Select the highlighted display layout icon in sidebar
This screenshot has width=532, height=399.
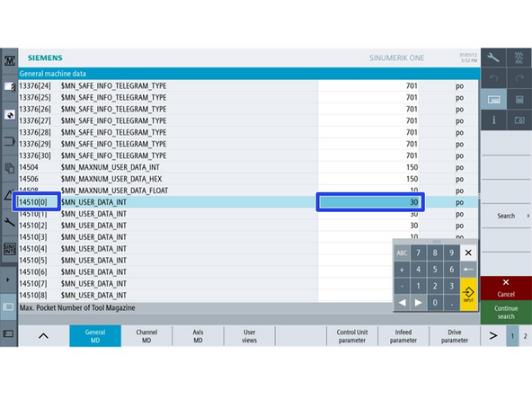(8, 306)
